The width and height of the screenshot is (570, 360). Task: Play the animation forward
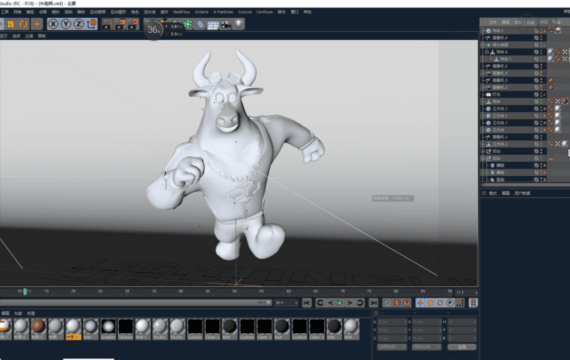(x=340, y=303)
